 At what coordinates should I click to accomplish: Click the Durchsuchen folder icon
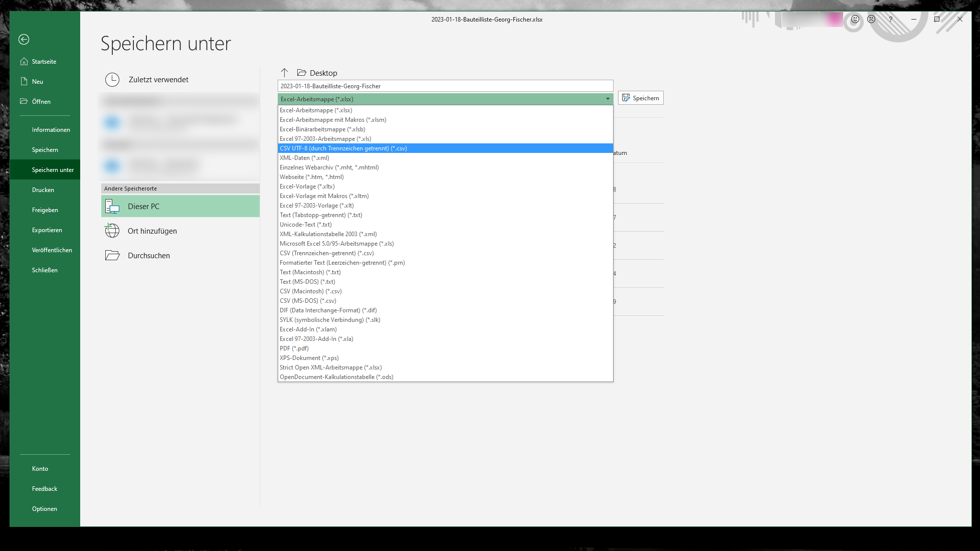coord(112,255)
